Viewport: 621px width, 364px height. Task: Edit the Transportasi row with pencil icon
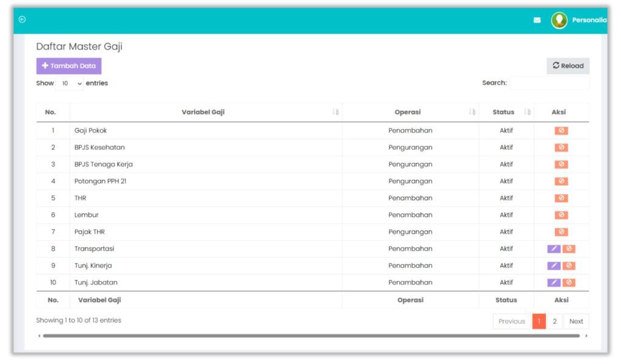pyautogui.click(x=554, y=249)
